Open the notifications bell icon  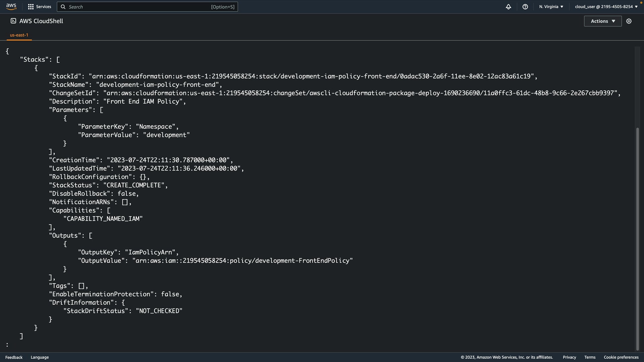coord(508,7)
